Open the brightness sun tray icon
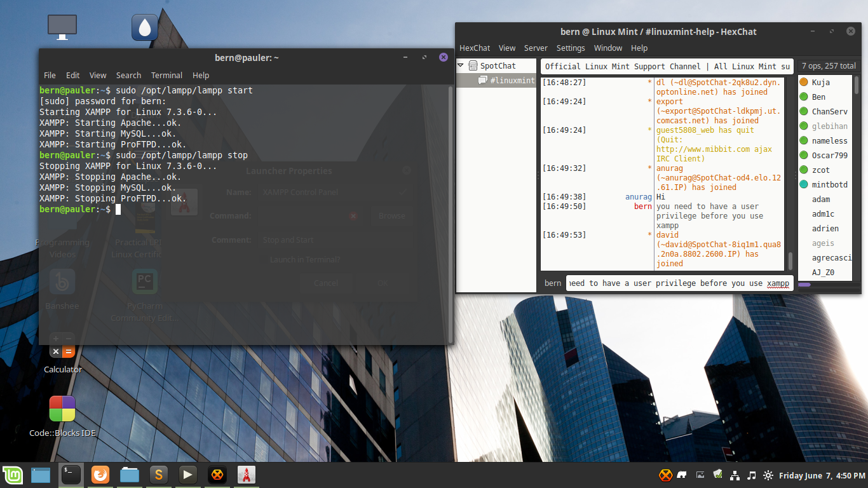The height and width of the screenshot is (488, 868). click(x=768, y=475)
